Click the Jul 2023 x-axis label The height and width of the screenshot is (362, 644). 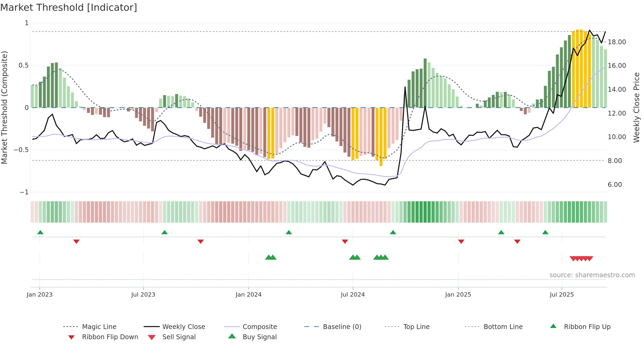tap(143, 294)
